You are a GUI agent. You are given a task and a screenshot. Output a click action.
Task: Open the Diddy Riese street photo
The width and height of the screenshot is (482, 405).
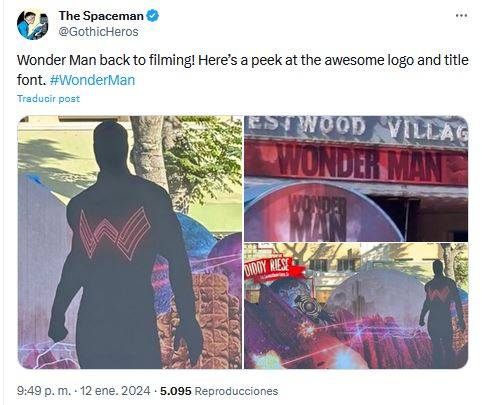click(356, 306)
